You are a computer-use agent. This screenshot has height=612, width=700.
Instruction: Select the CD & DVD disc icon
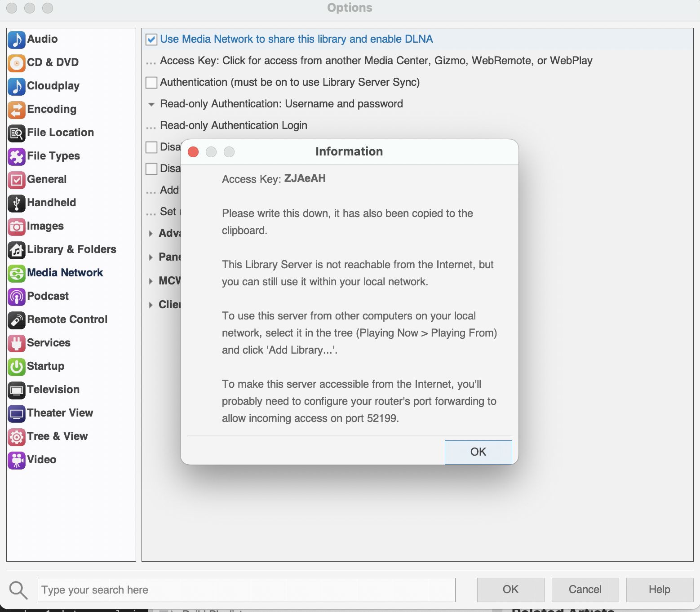click(x=17, y=63)
